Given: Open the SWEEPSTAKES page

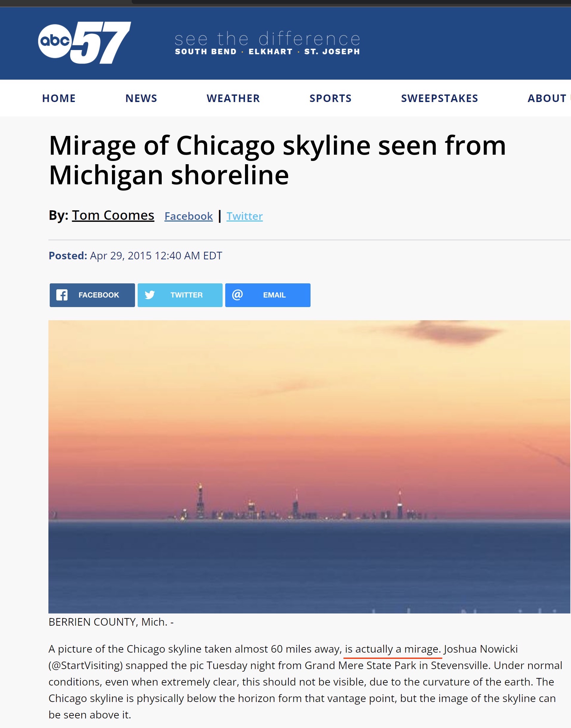Looking at the screenshot, I should point(439,98).
